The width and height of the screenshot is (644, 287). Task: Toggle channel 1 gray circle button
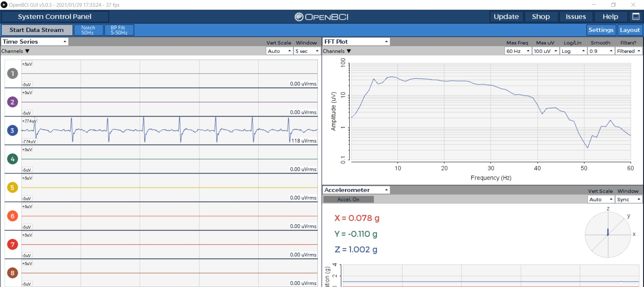coord(12,73)
